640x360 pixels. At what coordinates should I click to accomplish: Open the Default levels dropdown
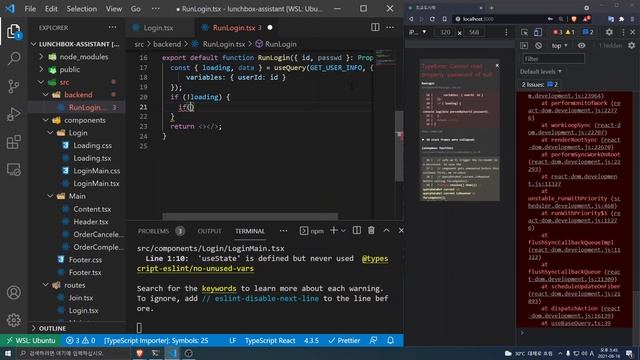[x=541, y=71]
